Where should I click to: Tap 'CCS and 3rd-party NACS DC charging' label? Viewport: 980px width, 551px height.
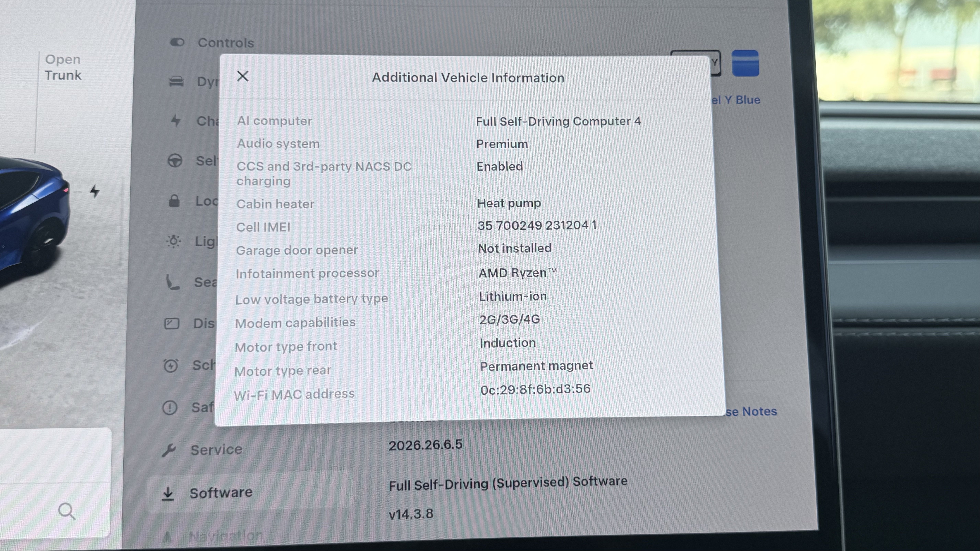(324, 174)
